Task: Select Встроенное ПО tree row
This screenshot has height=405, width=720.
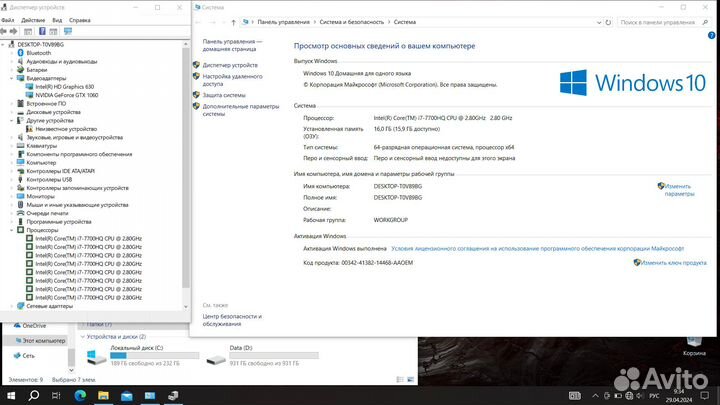Action: 46,104
